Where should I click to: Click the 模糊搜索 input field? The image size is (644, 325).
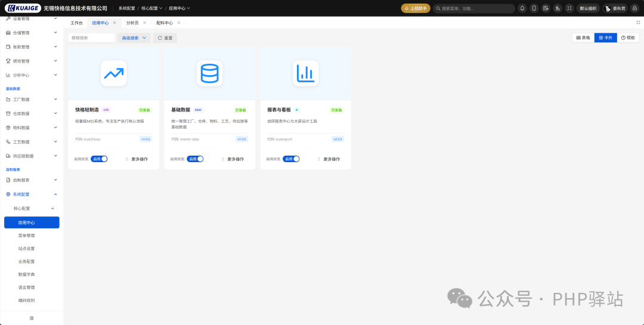click(x=92, y=38)
